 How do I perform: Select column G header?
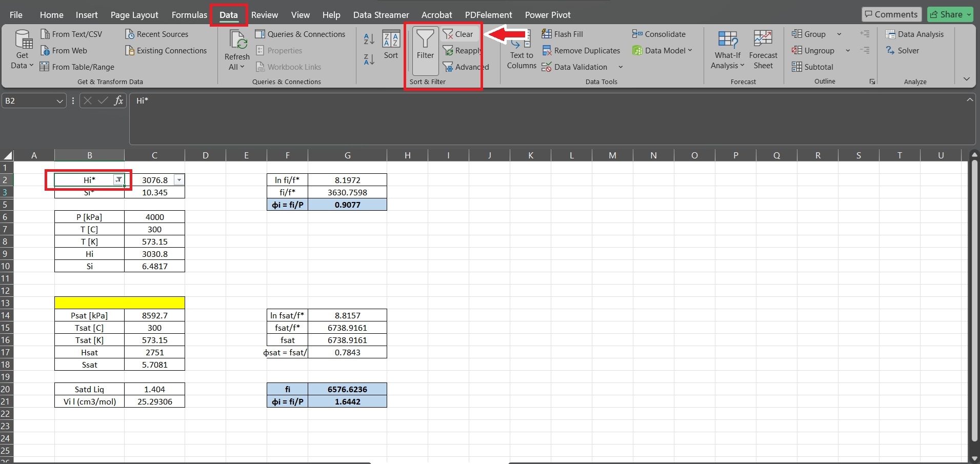pyautogui.click(x=348, y=155)
